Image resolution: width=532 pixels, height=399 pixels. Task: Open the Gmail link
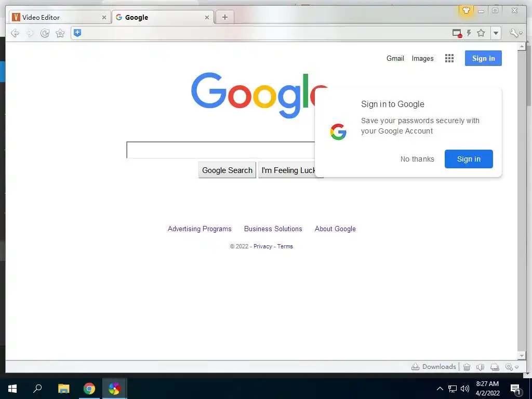[x=395, y=58]
